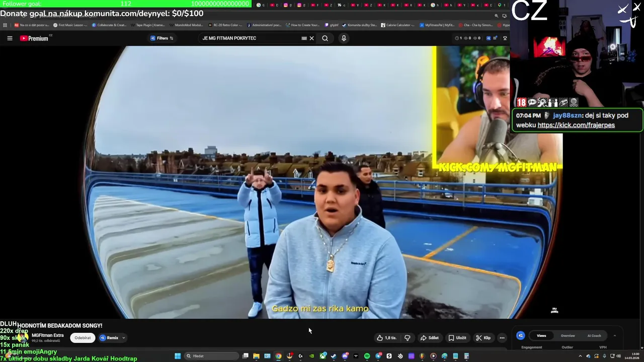
Task: Click the Remix button under the video
Action: point(109,338)
